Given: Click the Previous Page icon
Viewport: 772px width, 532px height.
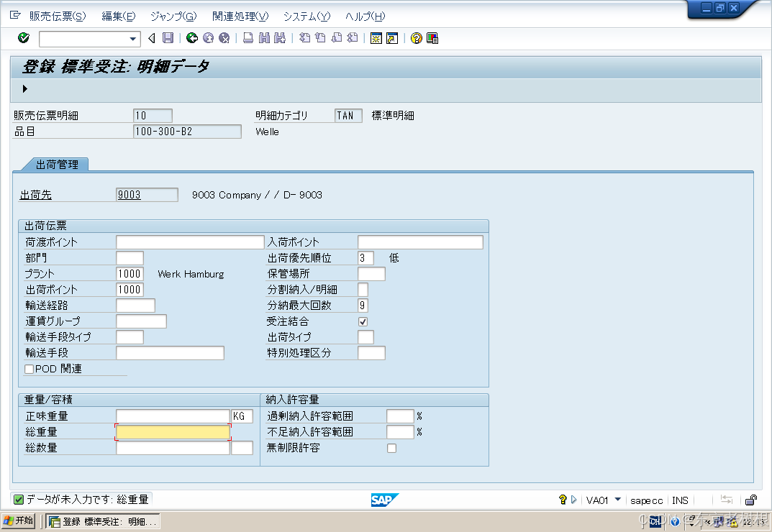Looking at the screenshot, I should pos(320,38).
